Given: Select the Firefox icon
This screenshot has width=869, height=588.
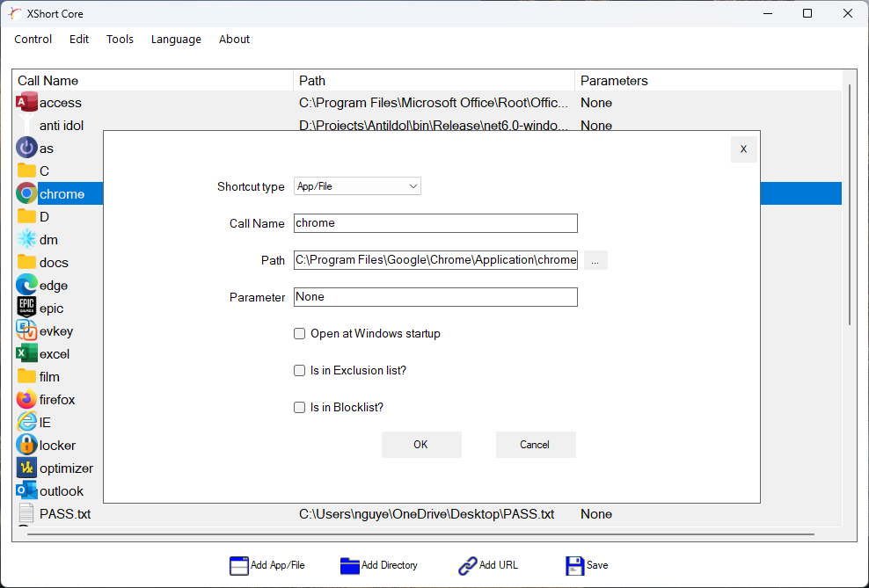Looking at the screenshot, I should point(26,399).
